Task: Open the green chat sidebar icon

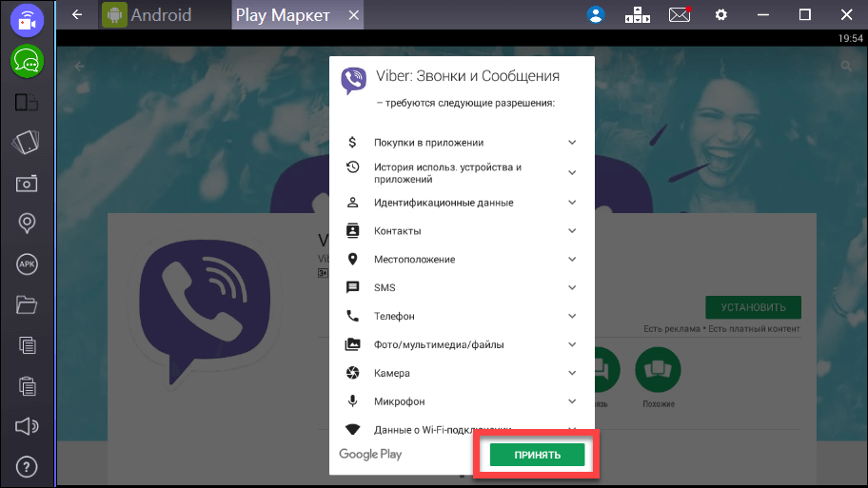Action: [x=26, y=62]
